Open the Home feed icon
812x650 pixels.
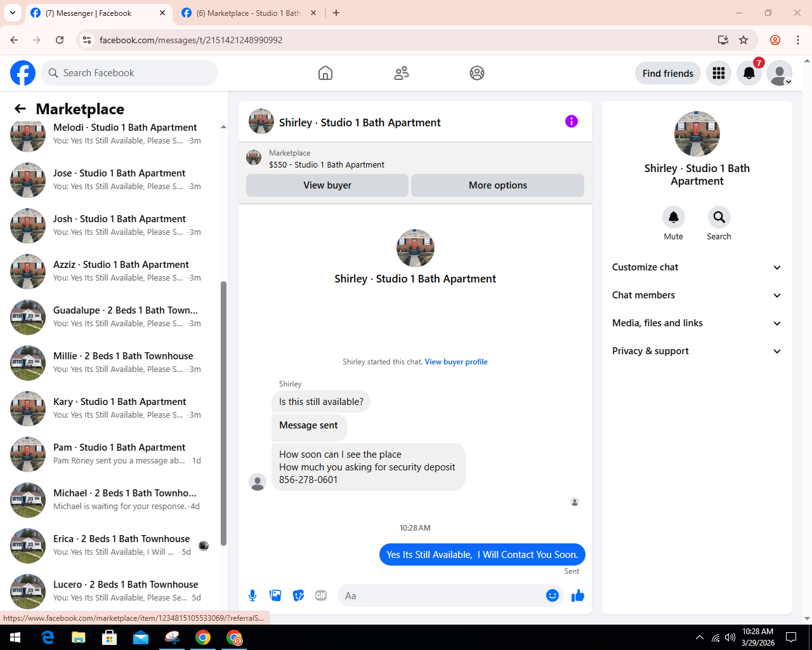tap(325, 73)
